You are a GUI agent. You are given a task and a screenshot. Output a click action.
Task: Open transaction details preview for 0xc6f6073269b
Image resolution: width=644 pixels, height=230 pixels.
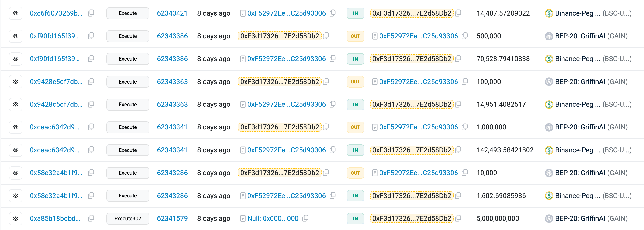[15, 13]
